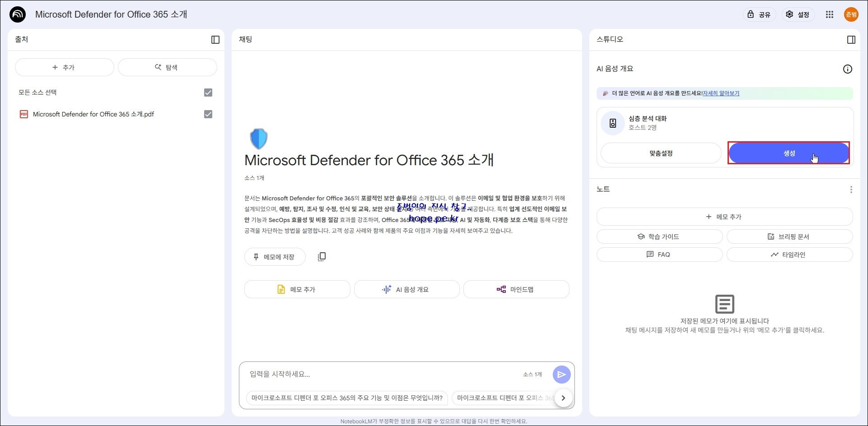The image size is (868, 426).
Task: Click the user account avatar
Action: pos(851,14)
